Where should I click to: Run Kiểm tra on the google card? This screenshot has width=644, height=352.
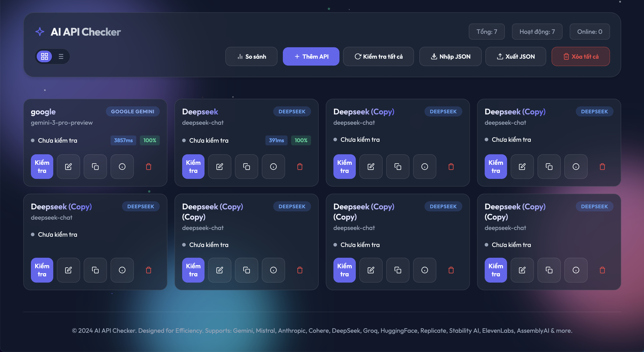[x=42, y=167]
